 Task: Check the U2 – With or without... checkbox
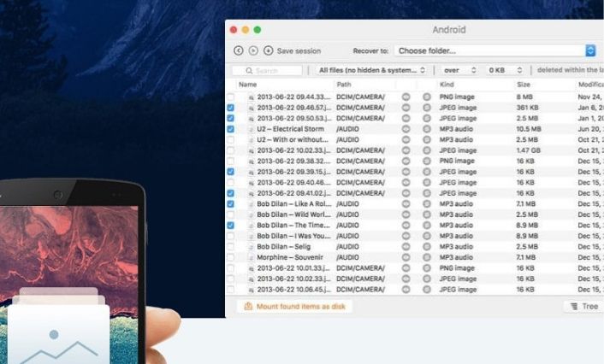coord(230,139)
